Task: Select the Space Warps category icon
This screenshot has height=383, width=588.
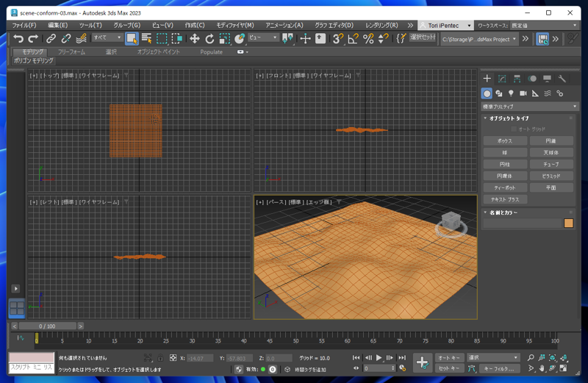Action: pyautogui.click(x=548, y=93)
